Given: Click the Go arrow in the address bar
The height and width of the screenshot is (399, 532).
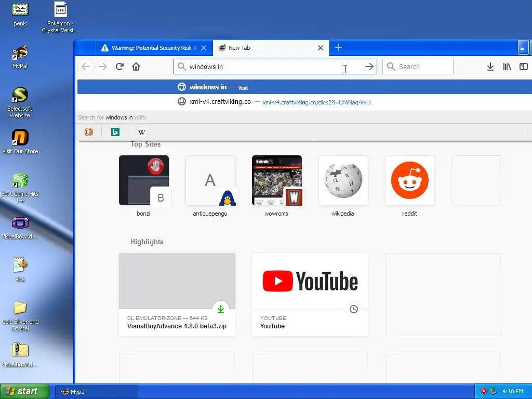Looking at the screenshot, I should pyautogui.click(x=369, y=66).
